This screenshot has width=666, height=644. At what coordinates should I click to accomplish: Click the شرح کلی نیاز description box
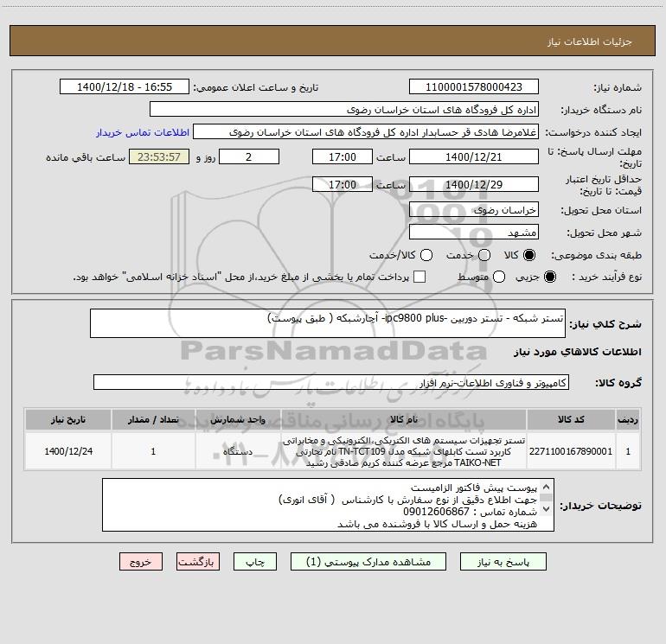click(x=328, y=323)
